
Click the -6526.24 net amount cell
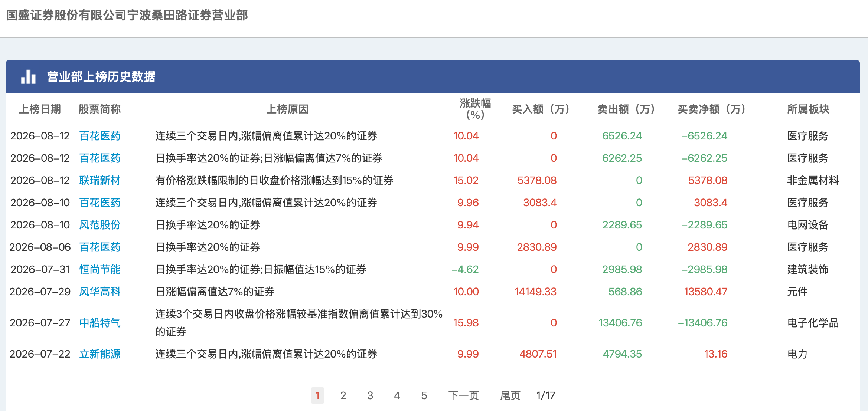point(704,136)
